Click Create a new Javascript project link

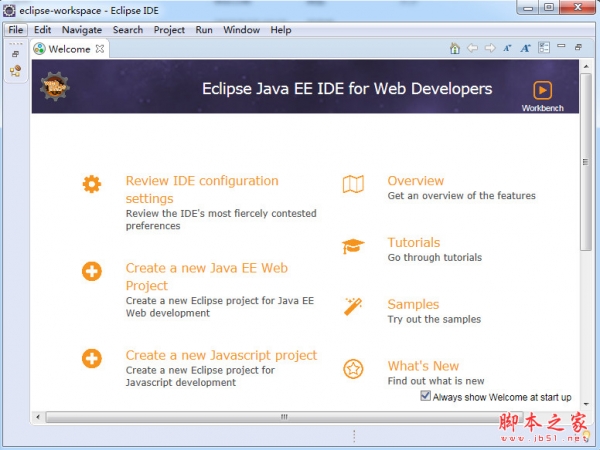221,355
